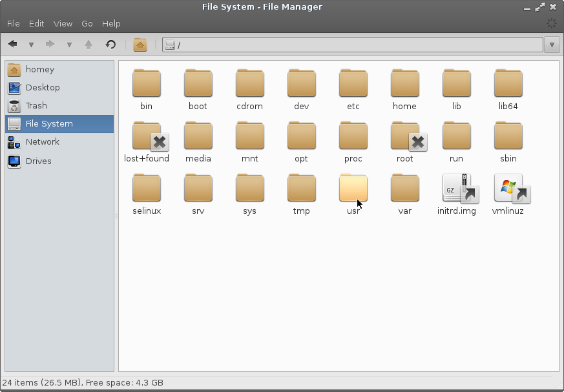Go to home folder via toolbar icon
Image resolution: width=564 pixels, height=392 pixels.
pos(140,45)
